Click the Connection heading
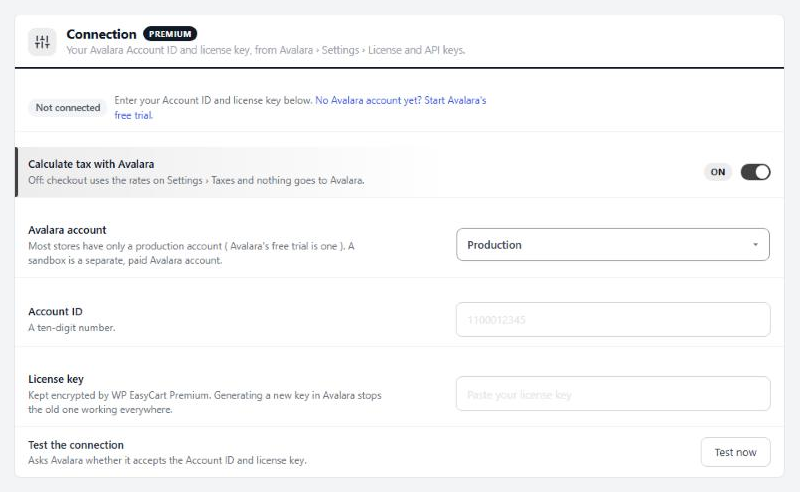Viewport: 800px width, 492px height. point(102,34)
